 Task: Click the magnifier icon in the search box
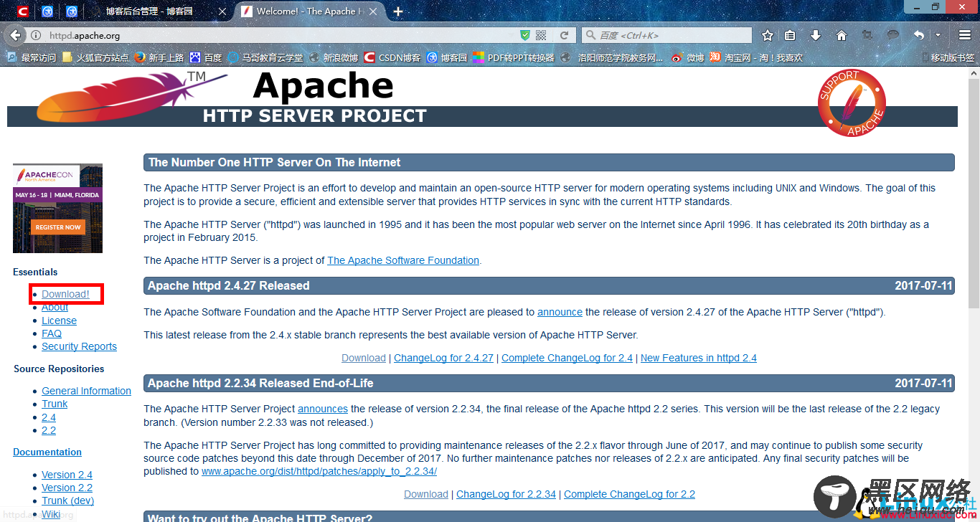tap(590, 35)
